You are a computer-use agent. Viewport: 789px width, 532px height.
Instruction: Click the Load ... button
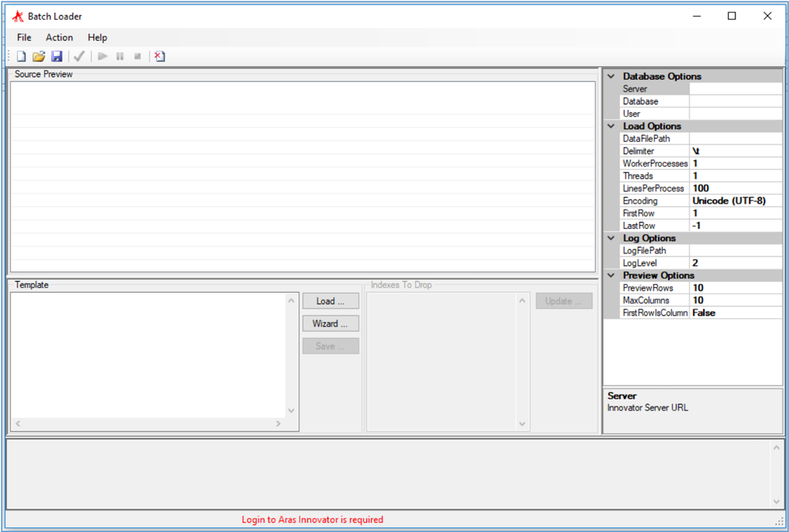[x=330, y=302]
